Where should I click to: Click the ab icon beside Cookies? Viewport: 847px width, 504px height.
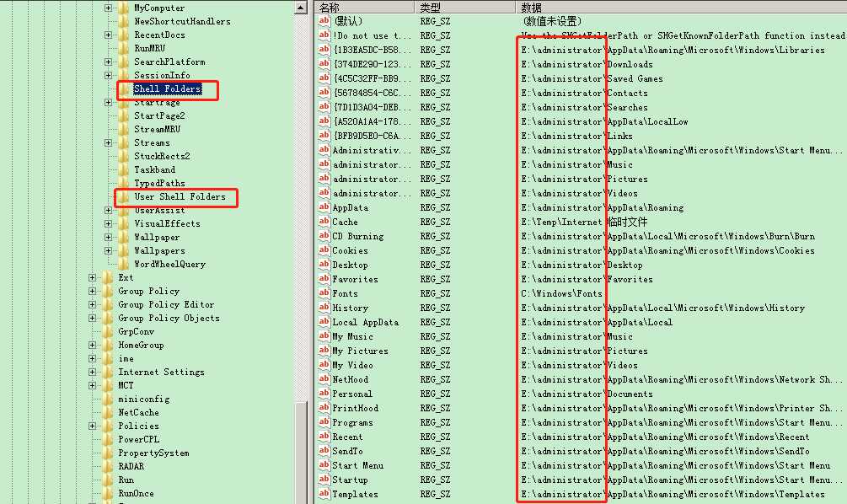(324, 250)
